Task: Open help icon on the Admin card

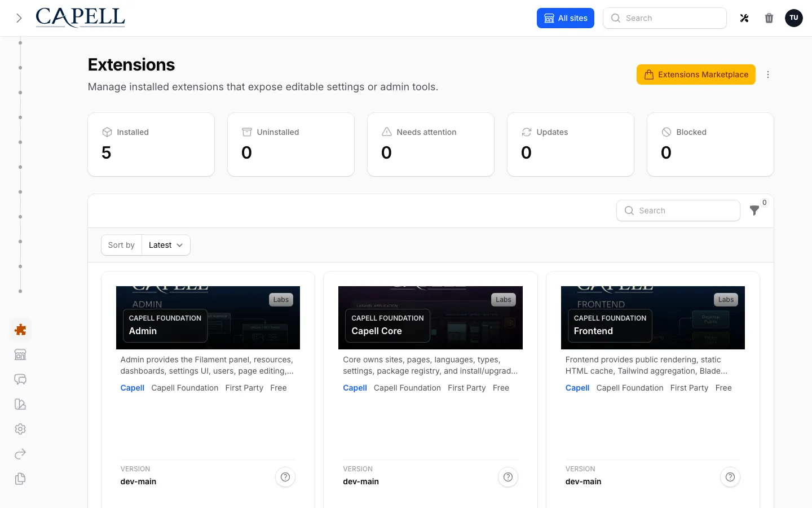Action: pos(285,477)
